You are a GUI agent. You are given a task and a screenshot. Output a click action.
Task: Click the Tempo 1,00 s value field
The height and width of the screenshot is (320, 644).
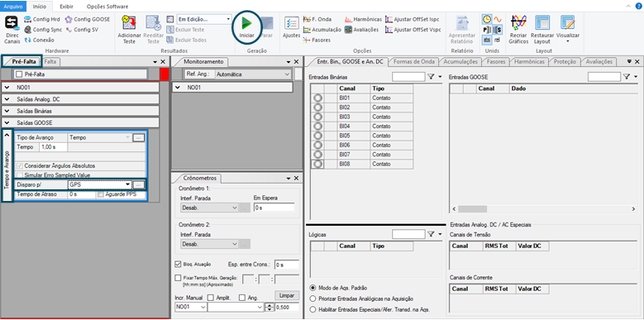(x=54, y=147)
